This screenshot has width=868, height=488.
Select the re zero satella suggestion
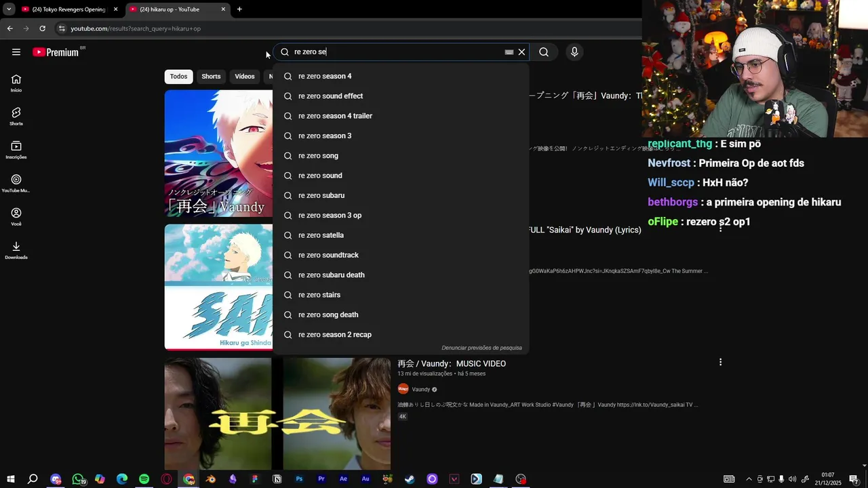click(401, 235)
